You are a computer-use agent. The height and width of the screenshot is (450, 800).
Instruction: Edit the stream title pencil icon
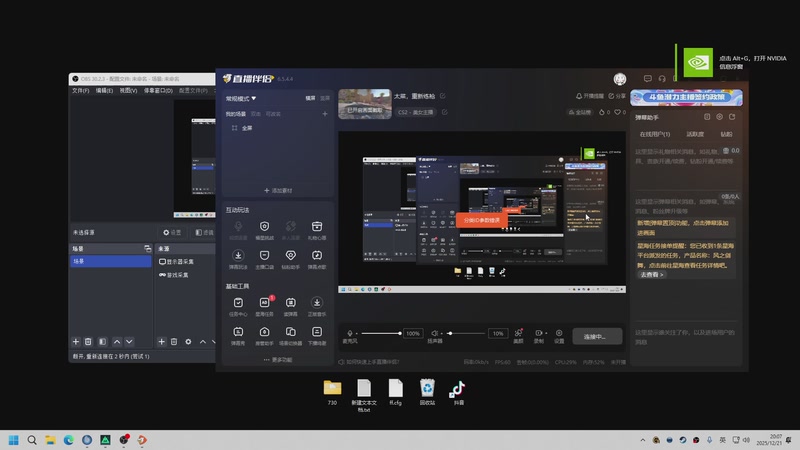(442, 96)
